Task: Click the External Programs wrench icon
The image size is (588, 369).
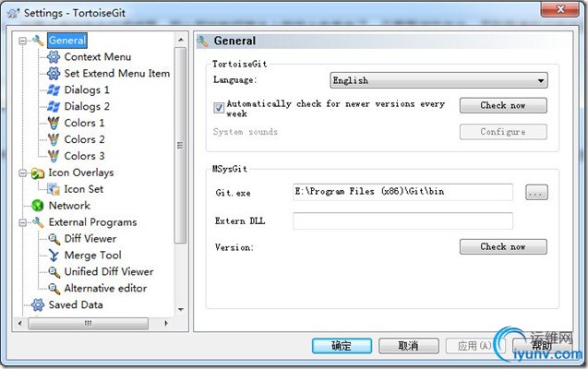Action: [38, 222]
